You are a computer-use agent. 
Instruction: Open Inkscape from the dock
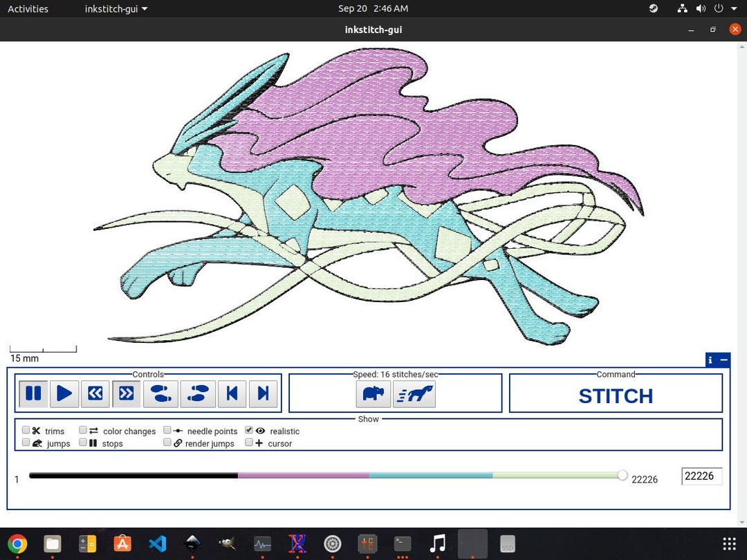(x=192, y=543)
